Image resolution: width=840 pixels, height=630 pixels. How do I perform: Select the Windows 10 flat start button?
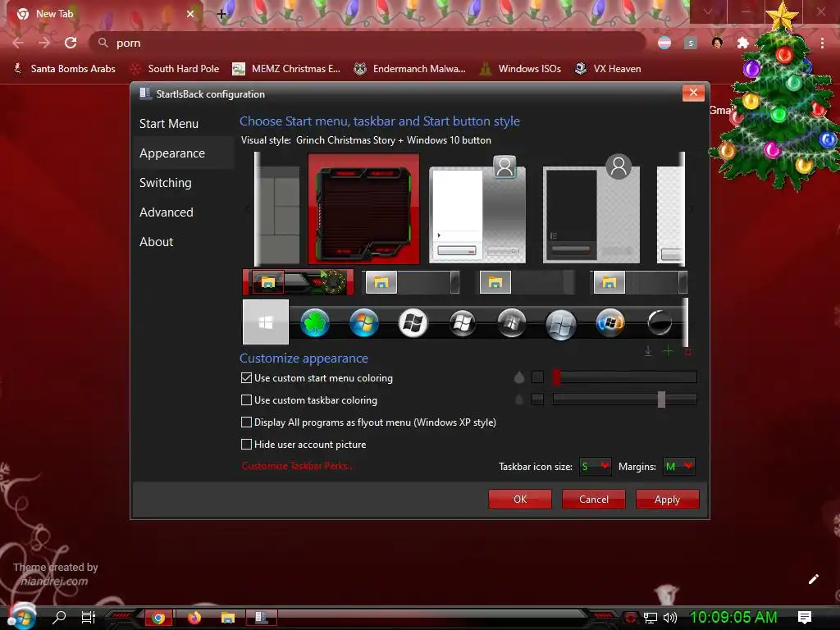pos(266,322)
